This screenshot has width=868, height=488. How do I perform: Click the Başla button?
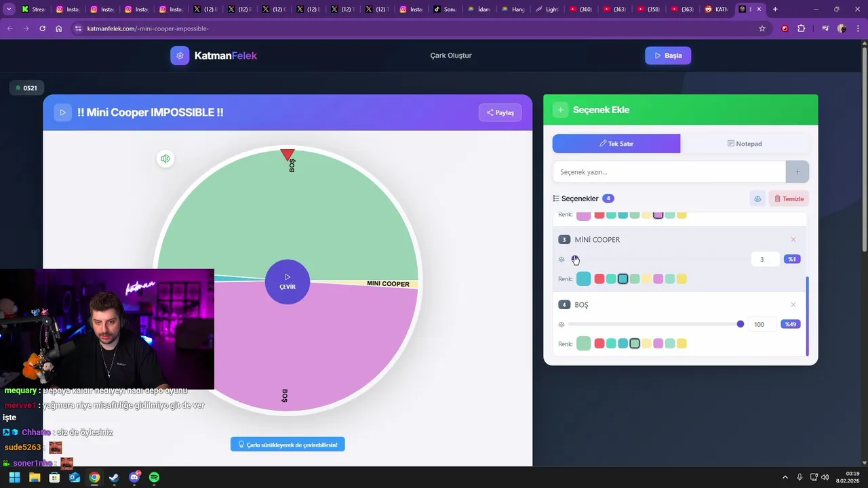click(x=668, y=56)
